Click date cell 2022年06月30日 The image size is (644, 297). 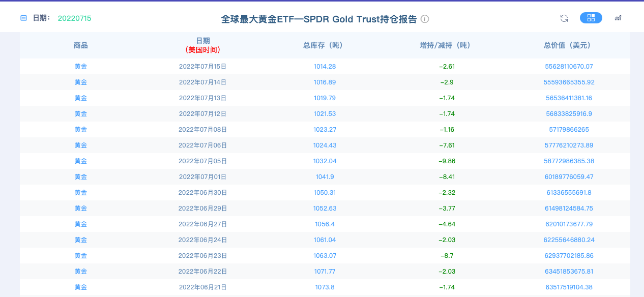click(x=203, y=192)
